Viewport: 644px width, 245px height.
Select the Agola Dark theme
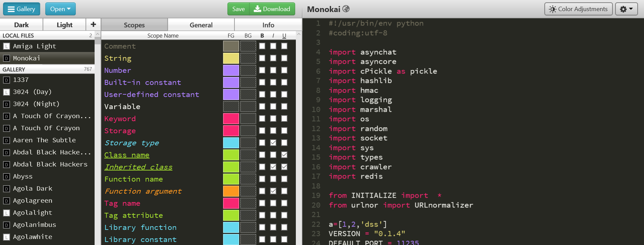click(x=47, y=188)
